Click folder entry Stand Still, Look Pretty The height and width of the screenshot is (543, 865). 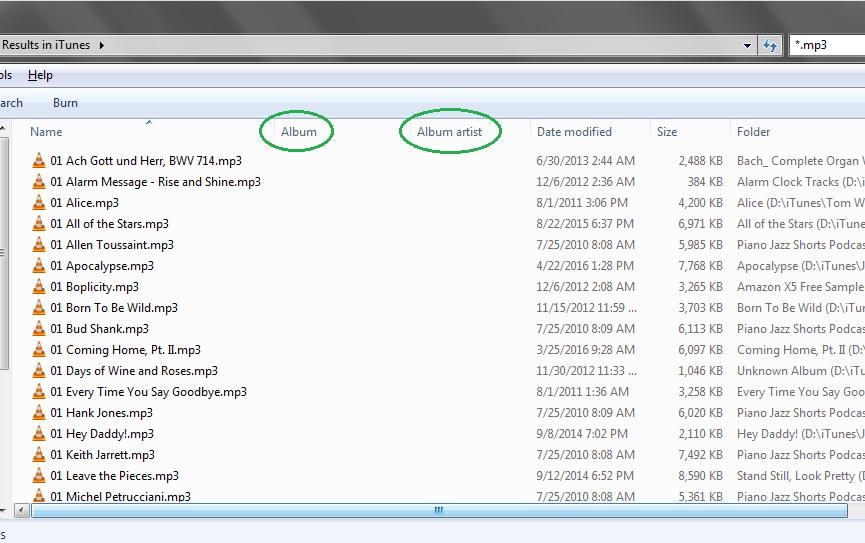click(x=800, y=475)
